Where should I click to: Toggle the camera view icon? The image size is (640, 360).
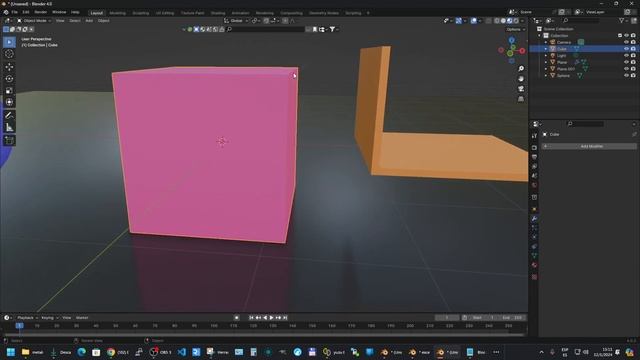[x=521, y=89]
